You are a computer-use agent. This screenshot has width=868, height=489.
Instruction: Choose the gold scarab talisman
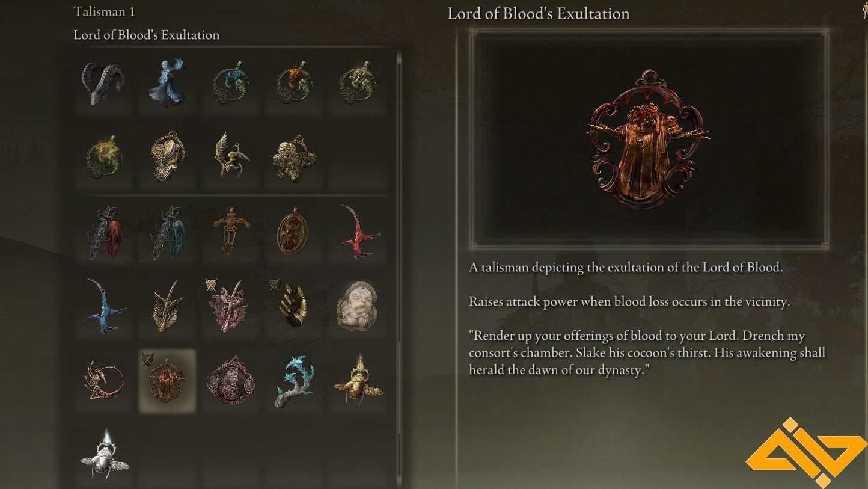coord(358,380)
